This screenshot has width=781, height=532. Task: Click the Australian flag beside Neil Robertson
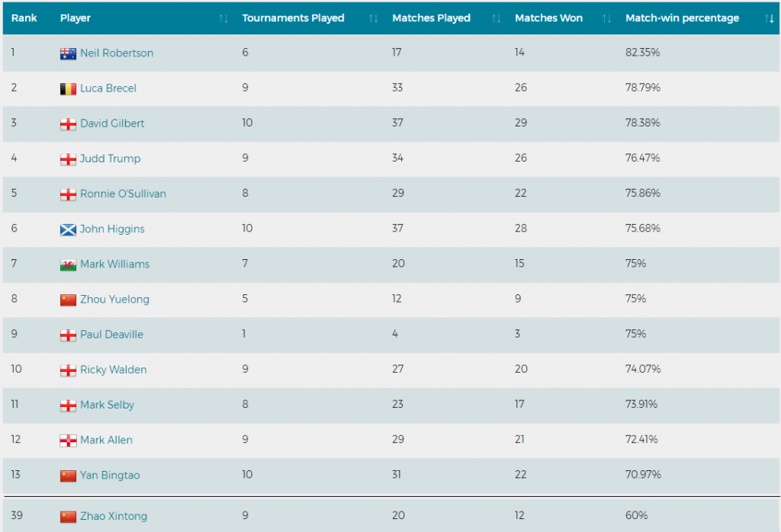(x=68, y=53)
